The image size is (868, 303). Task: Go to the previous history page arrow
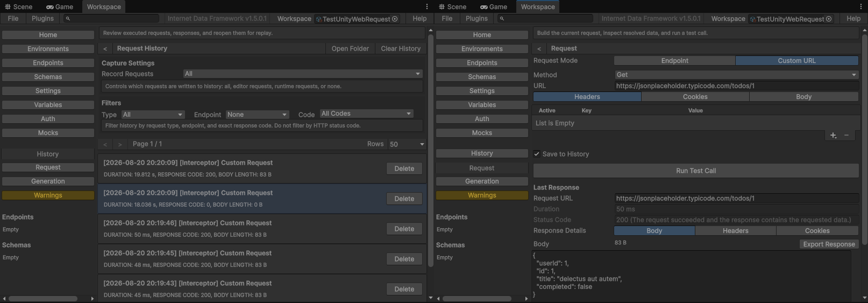tap(105, 144)
